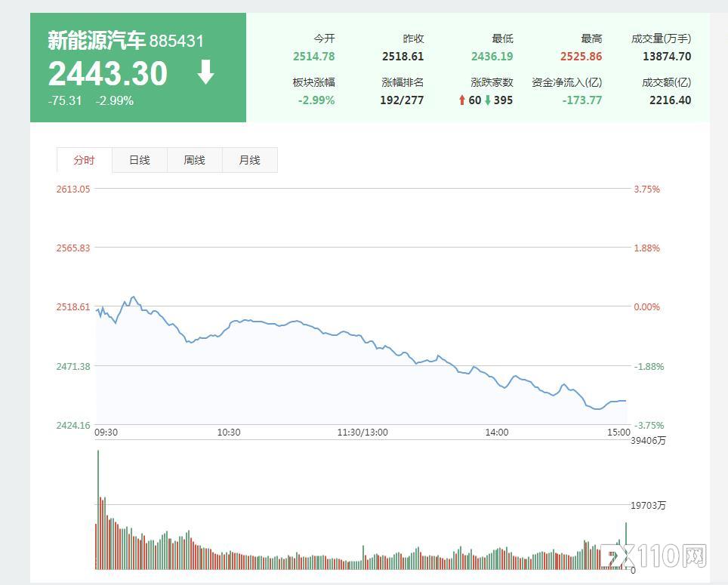Viewport: 728px width, 585px height.
Task: Click the 今开 value 2514.78
Action: click(314, 57)
